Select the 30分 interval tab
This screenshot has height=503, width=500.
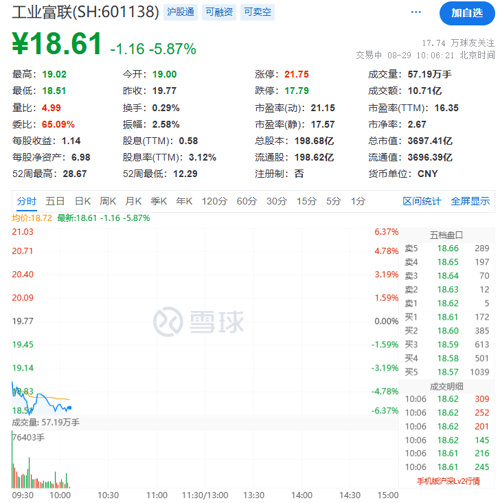[x=277, y=201]
